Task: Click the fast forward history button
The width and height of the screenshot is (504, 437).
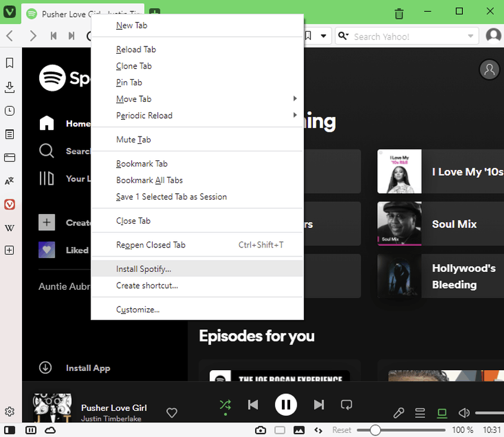Action: point(71,36)
